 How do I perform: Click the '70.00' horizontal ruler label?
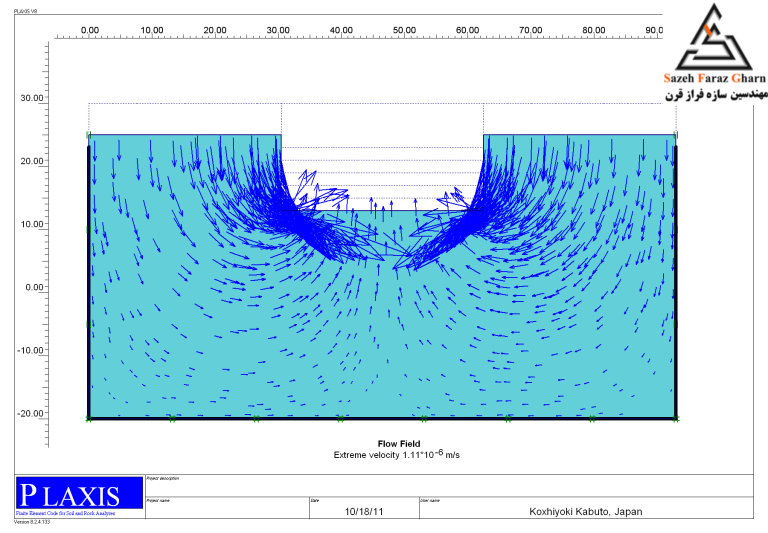click(530, 30)
